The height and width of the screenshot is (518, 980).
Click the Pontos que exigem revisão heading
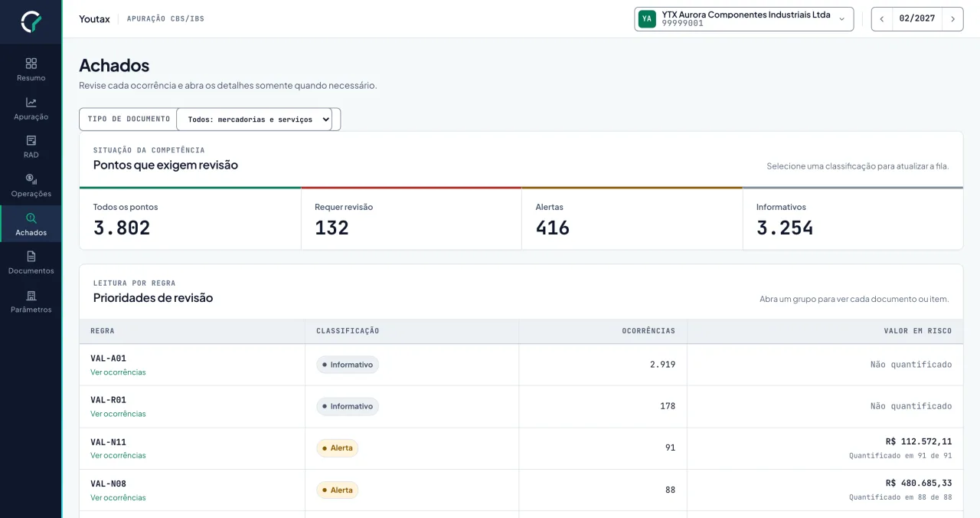pos(165,165)
